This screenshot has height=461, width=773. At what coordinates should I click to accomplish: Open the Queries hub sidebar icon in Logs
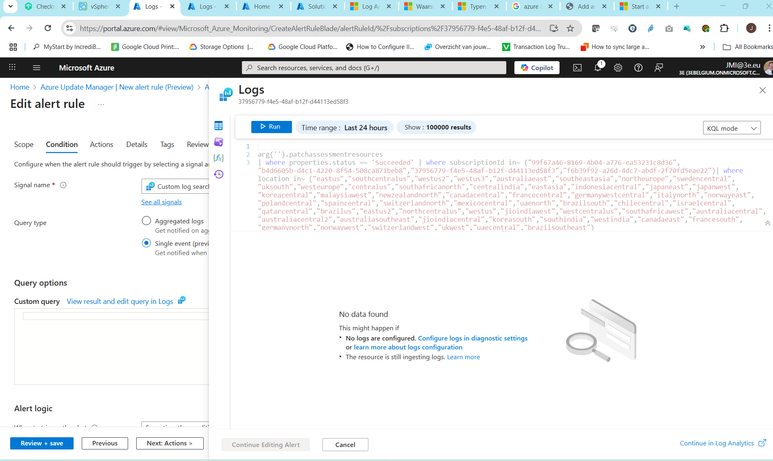tap(219, 142)
